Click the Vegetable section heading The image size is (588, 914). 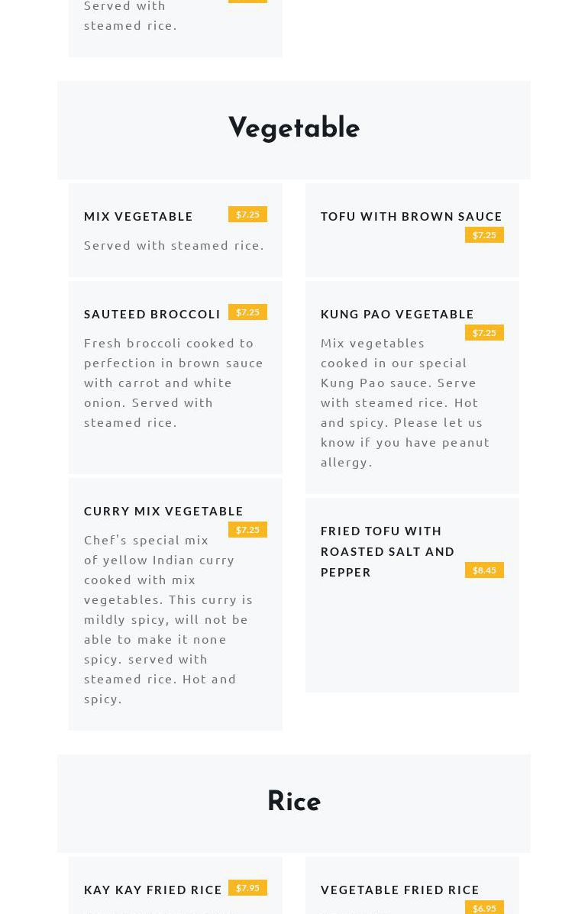(294, 128)
